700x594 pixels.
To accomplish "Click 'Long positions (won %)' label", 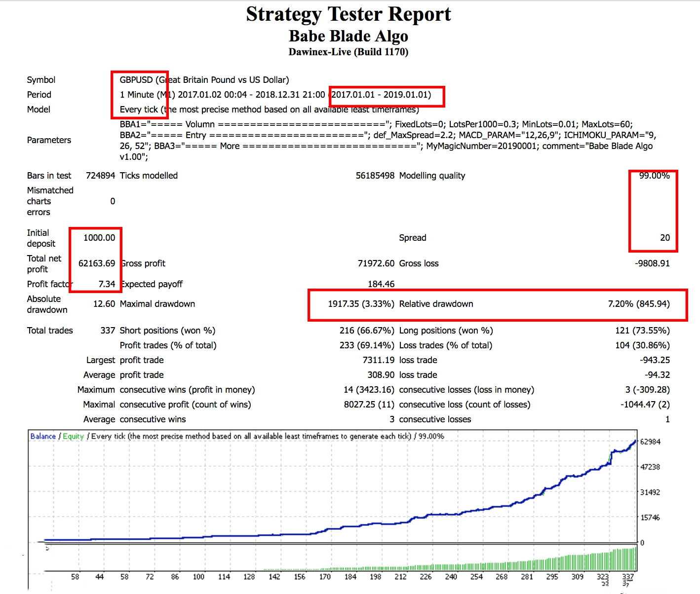I will coord(446,331).
